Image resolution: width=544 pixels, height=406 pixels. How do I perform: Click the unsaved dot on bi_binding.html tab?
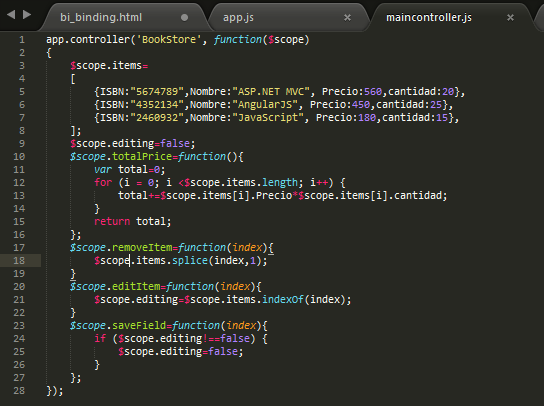185,17
